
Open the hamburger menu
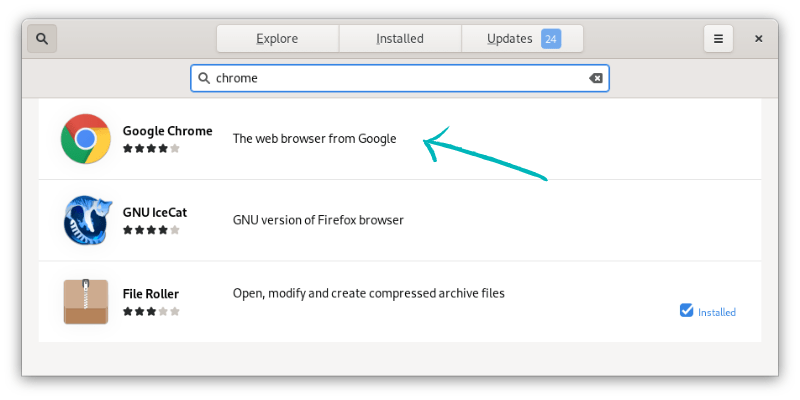click(718, 39)
